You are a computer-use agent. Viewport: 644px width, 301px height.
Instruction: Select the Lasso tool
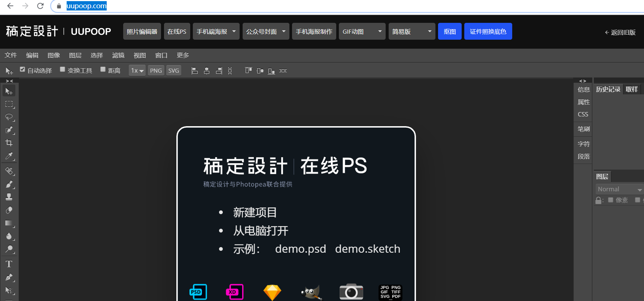coord(9,117)
